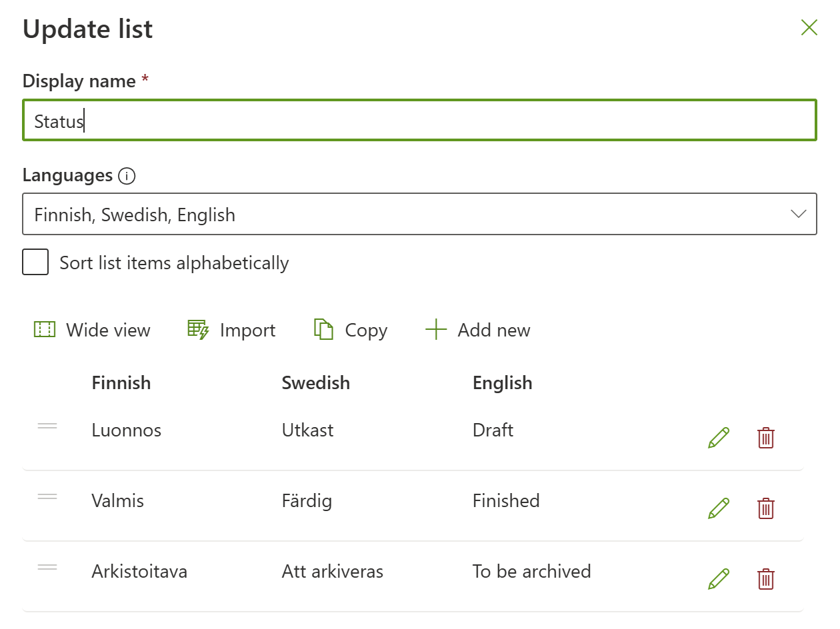Enable Sort list items alphabetically checkbox

[35, 263]
